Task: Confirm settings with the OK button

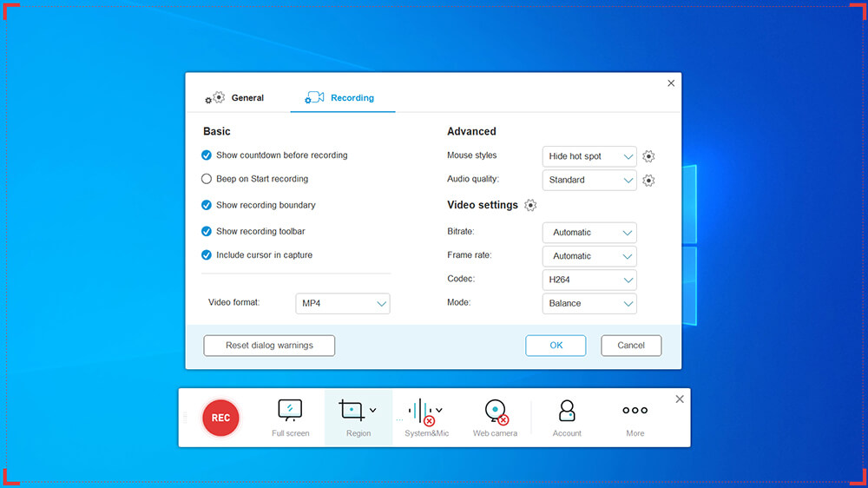Action: (x=556, y=346)
